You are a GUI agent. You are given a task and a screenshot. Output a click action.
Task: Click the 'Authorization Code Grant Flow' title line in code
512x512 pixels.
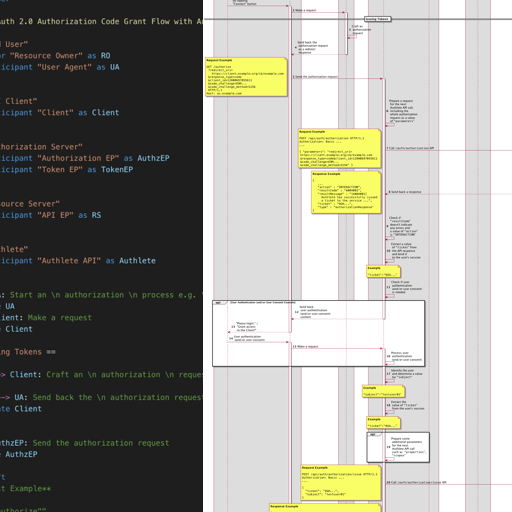[x=101, y=22]
